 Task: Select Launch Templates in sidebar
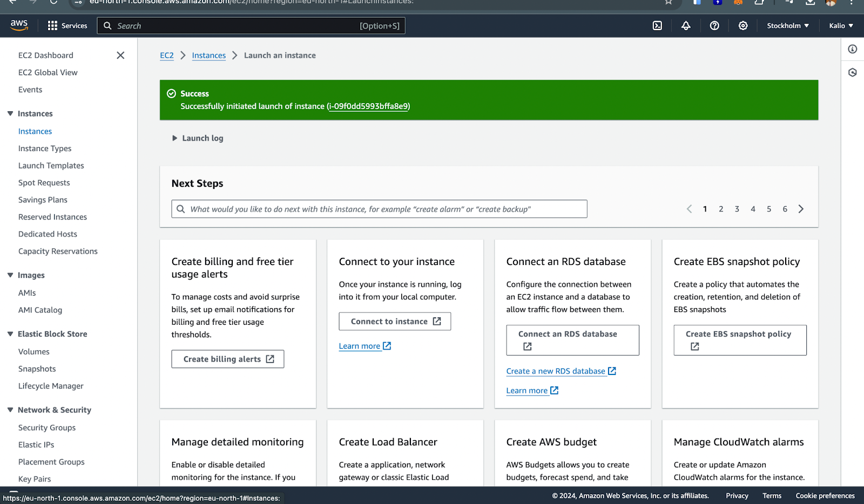[51, 166]
